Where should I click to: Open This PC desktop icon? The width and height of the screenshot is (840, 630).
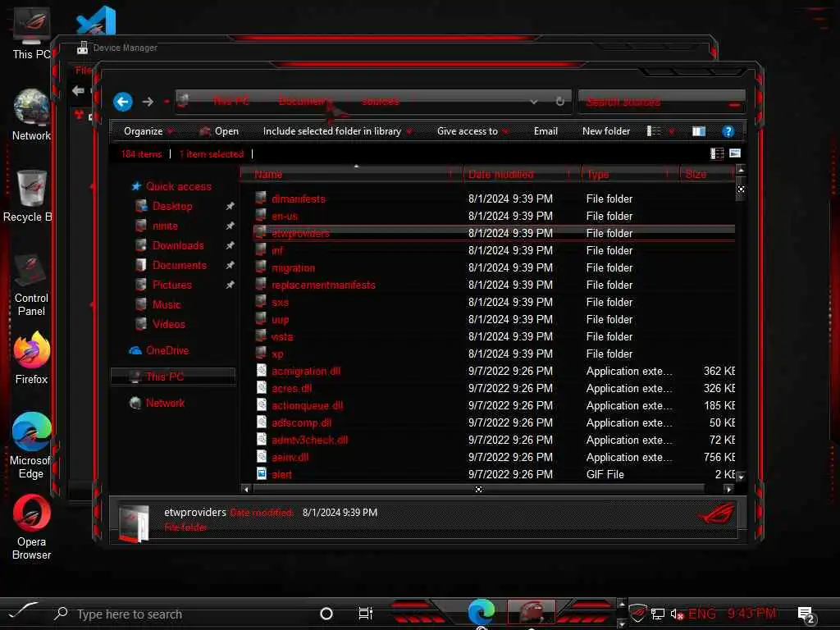coord(32,33)
